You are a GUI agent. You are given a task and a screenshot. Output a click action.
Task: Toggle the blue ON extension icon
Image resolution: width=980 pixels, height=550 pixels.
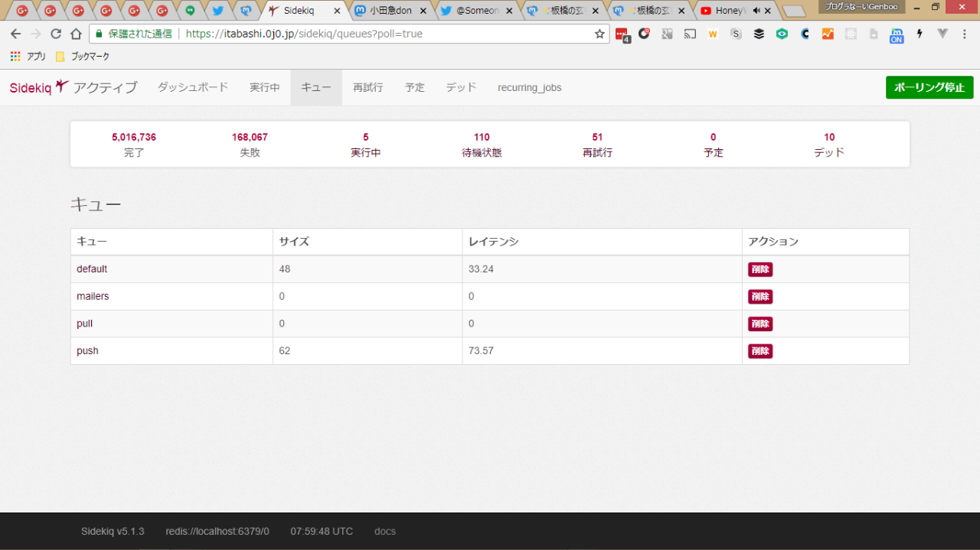tap(897, 35)
